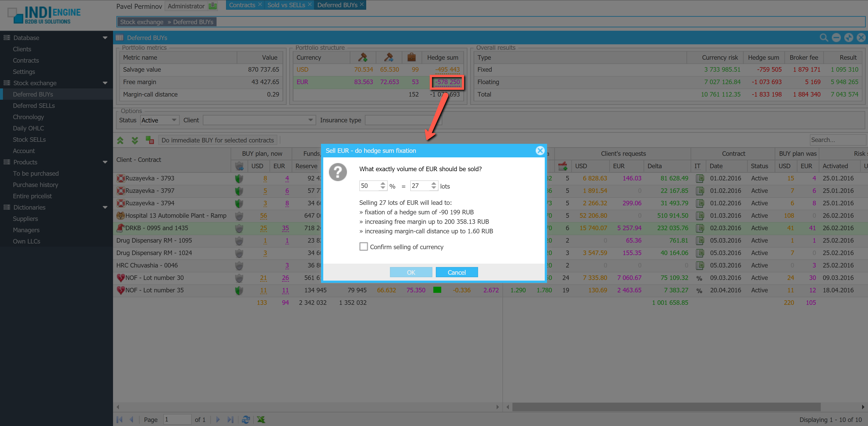Viewport: 868px width, 426px height.
Task: Click the green icon next to Administrator
Action: (213, 6)
